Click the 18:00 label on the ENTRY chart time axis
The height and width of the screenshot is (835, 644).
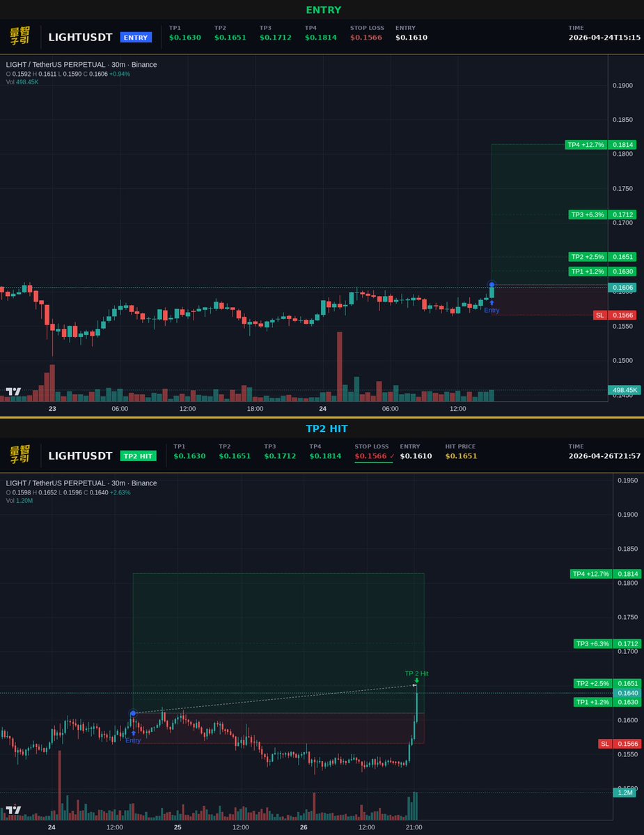click(255, 409)
